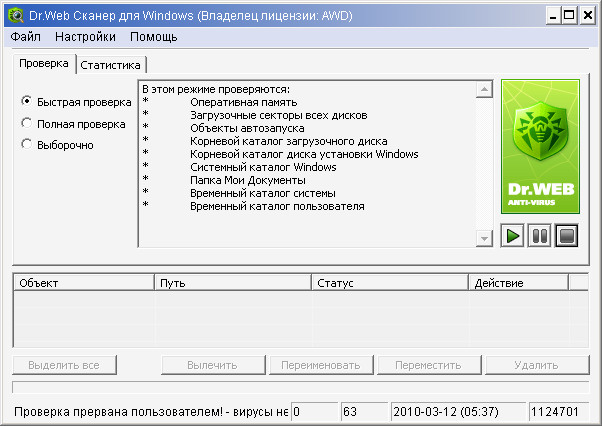Open the Файл menu
This screenshot has height=426, width=602.
pyautogui.click(x=26, y=37)
